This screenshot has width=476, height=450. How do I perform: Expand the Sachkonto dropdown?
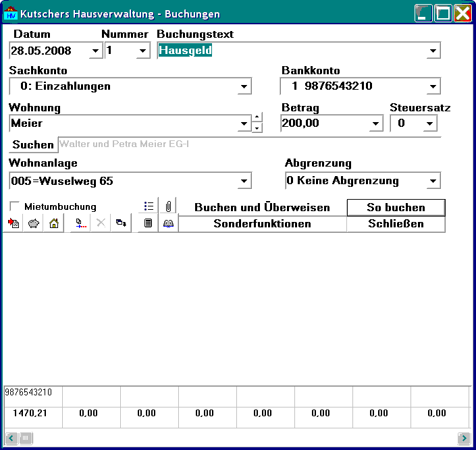click(244, 86)
